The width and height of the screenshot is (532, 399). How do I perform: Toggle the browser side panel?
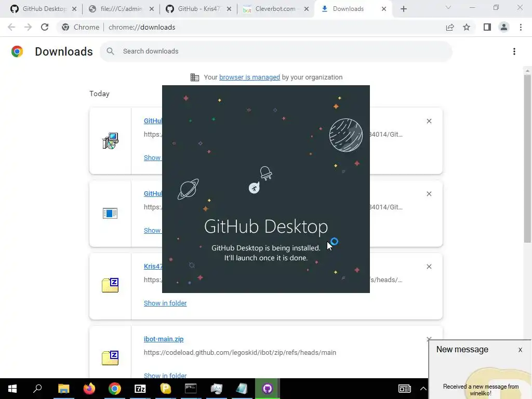coord(487,27)
